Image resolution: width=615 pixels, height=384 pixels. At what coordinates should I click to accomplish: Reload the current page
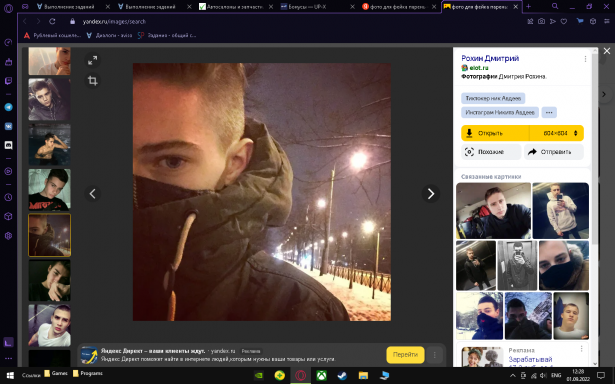click(x=52, y=22)
